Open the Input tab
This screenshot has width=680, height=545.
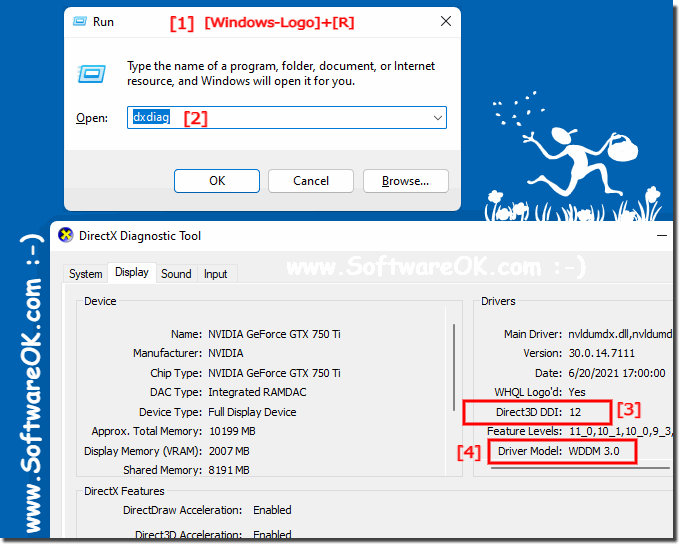216,274
